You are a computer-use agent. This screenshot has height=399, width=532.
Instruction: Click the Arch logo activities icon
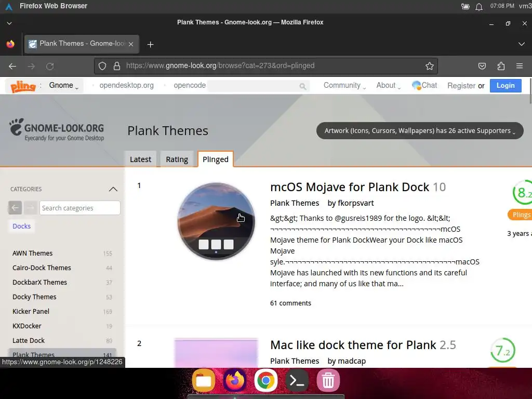pyautogui.click(x=9, y=6)
